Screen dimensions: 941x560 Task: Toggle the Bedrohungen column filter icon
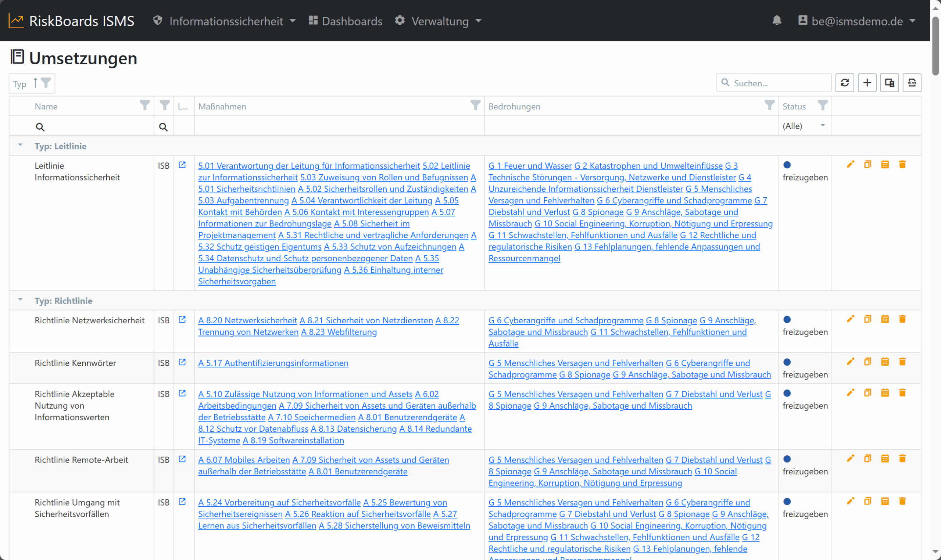click(769, 105)
